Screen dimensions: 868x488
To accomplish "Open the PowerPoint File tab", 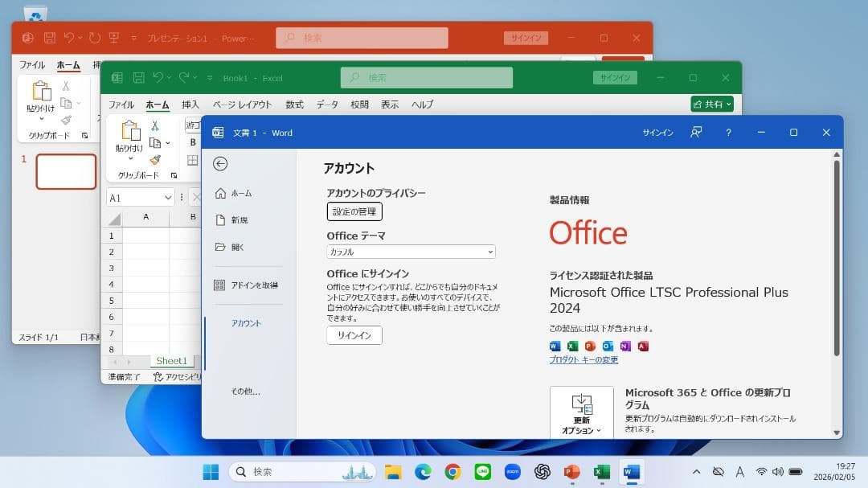I will pos(32,65).
